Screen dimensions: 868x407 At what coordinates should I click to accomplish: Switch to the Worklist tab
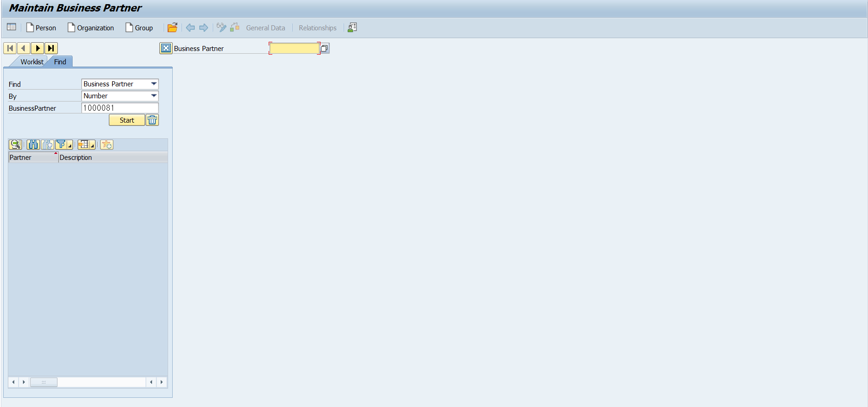click(32, 62)
